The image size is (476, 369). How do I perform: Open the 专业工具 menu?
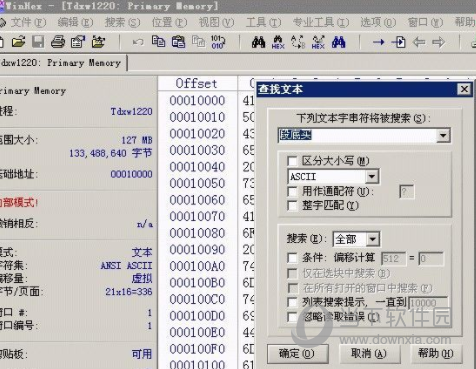[321, 23]
